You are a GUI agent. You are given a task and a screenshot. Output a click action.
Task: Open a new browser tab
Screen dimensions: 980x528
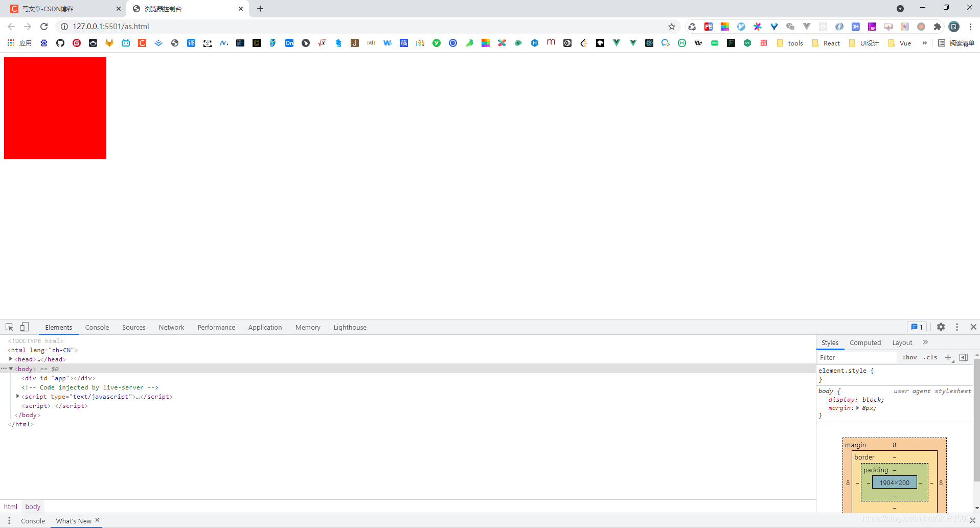pyautogui.click(x=260, y=9)
